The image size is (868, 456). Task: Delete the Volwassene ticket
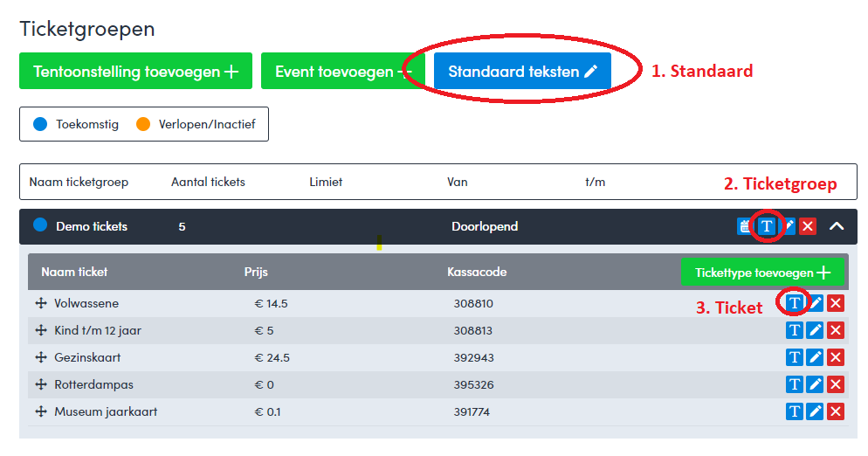pos(836,303)
